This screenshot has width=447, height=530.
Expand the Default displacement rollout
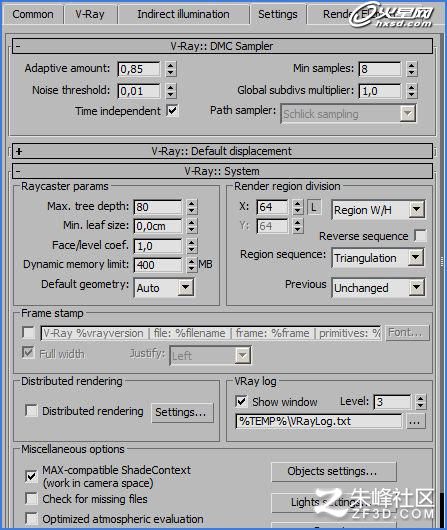click(x=222, y=151)
